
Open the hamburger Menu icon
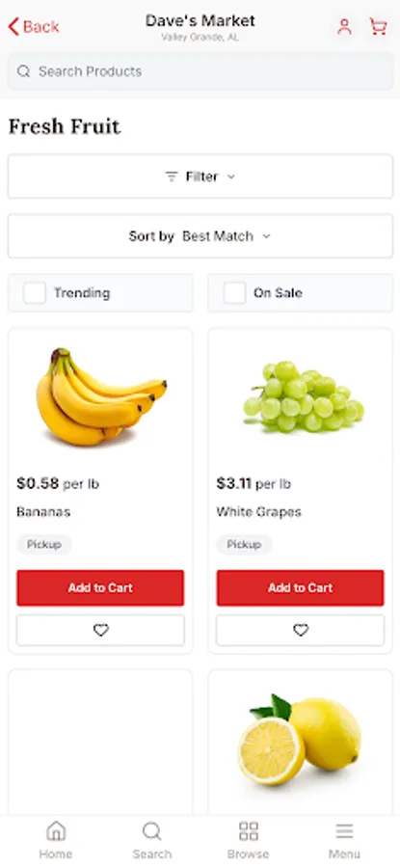[344, 831]
